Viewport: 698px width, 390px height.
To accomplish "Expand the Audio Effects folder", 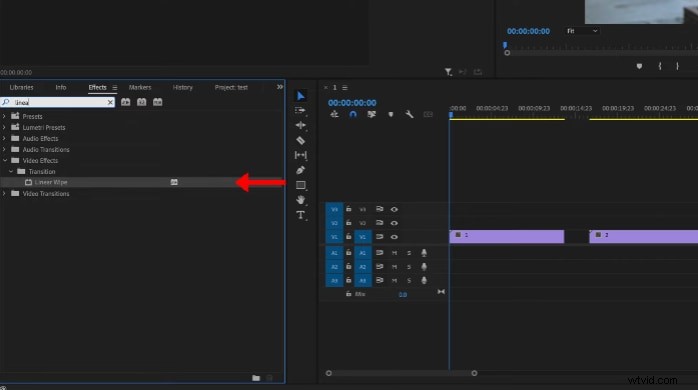I will click(x=4, y=138).
